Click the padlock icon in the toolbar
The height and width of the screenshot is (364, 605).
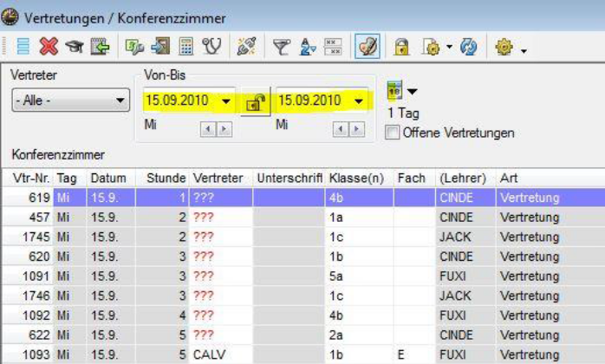(401, 48)
